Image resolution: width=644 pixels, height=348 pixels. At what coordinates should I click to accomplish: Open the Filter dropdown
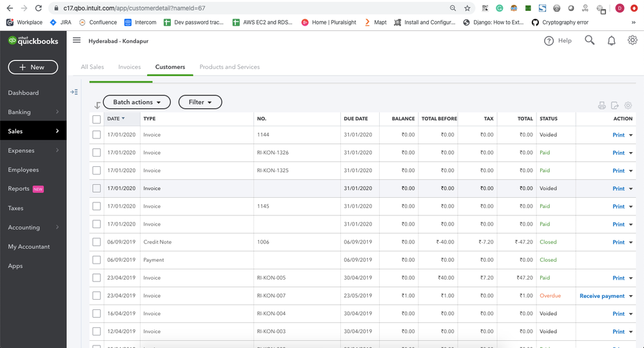pyautogui.click(x=200, y=102)
